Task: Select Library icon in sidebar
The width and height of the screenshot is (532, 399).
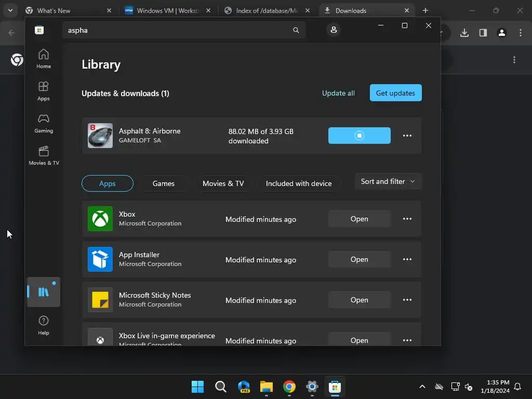Action: click(x=44, y=292)
